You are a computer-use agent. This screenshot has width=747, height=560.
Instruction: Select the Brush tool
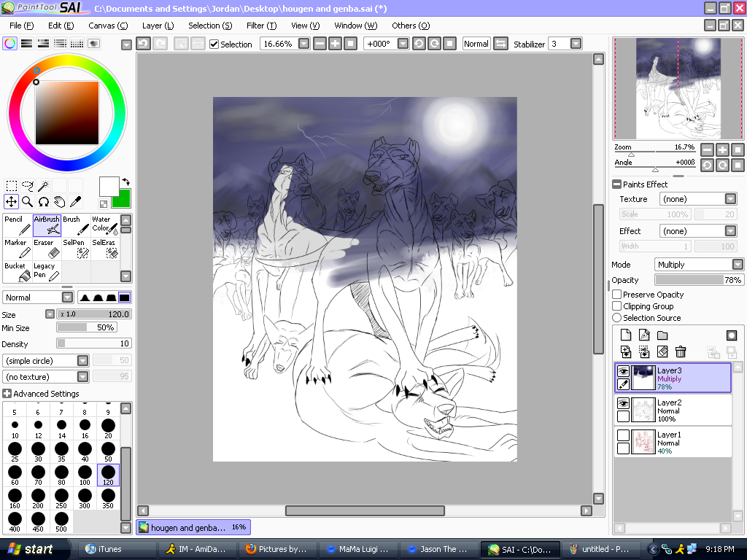pyautogui.click(x=76, y=225)
